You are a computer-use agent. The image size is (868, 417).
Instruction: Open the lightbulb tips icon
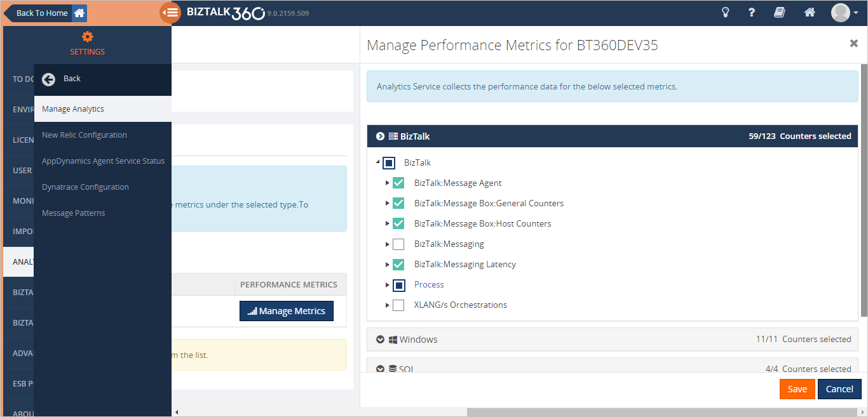tap(726, 13)
